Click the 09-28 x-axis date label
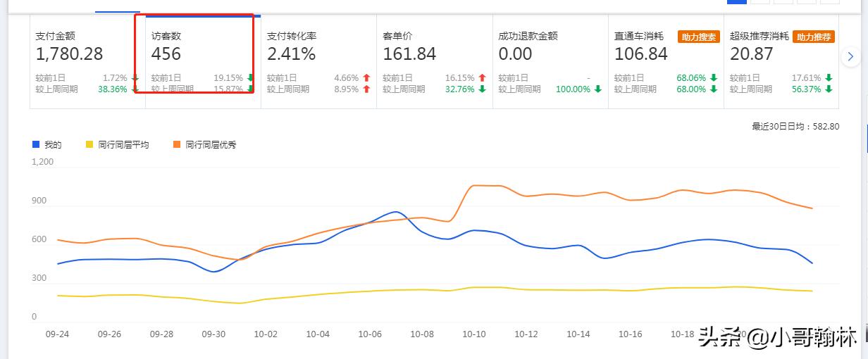Image resolution: width=868 pixels, height=359 pixels. (161, 334)
